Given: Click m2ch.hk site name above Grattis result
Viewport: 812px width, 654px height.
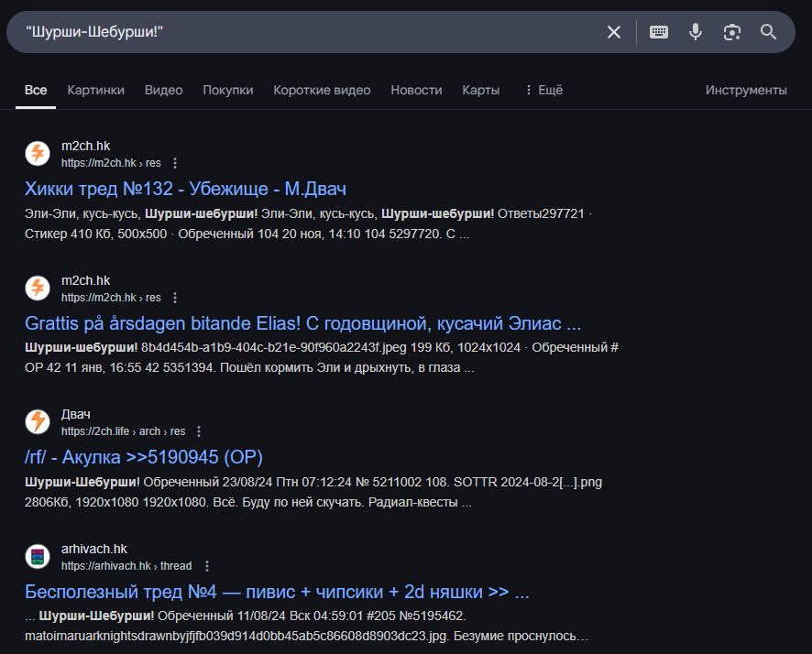Looking at the screenshot, I should coord(86,280).
